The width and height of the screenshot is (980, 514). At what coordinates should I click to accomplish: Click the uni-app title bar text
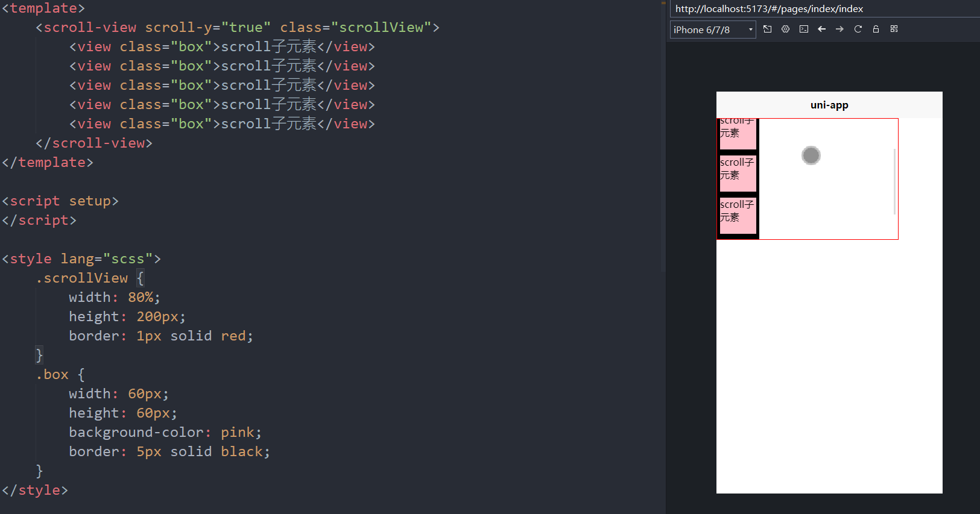(829, 105)
